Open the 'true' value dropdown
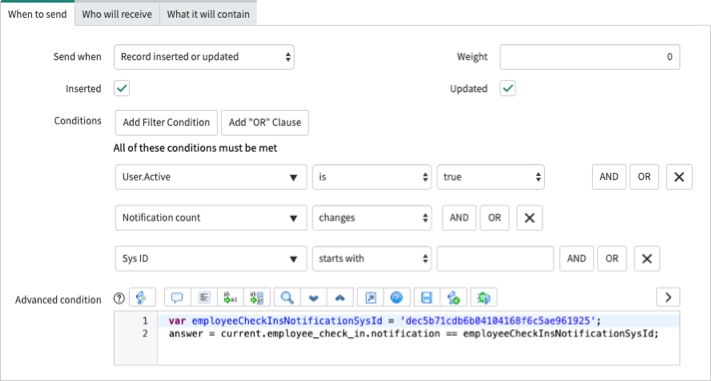 coord(491,177)
